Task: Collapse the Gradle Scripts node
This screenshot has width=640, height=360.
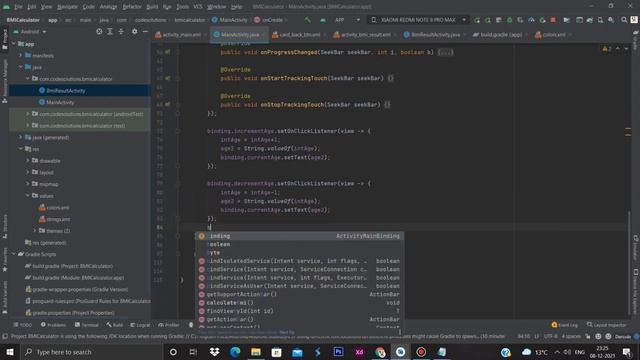Action: 14,254
